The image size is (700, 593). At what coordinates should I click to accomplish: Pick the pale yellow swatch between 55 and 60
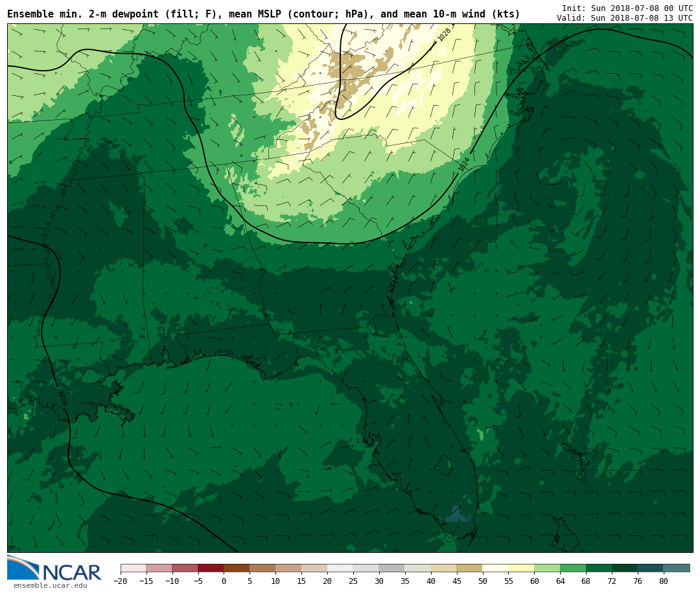coord(521,568)
